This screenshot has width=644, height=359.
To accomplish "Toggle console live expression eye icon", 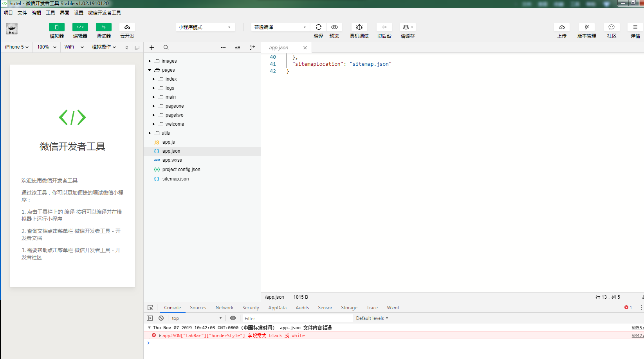I will click(x=233, y=318).
